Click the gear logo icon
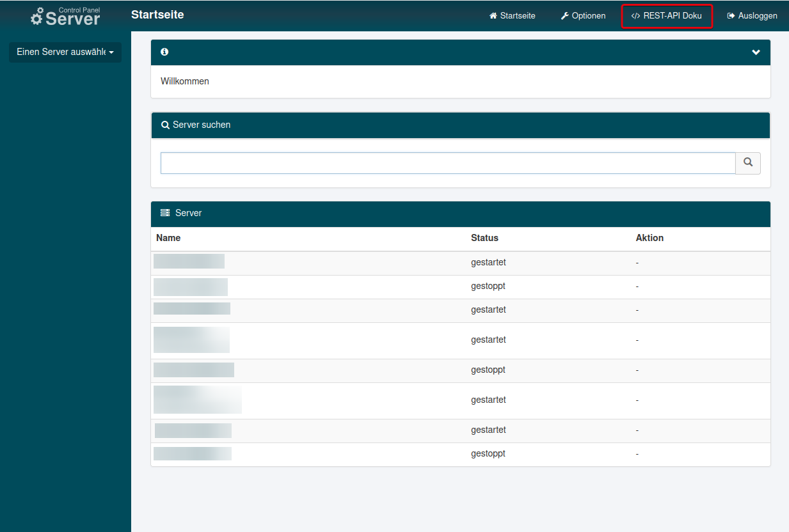 pyautogui.click(x=37, y=17)
